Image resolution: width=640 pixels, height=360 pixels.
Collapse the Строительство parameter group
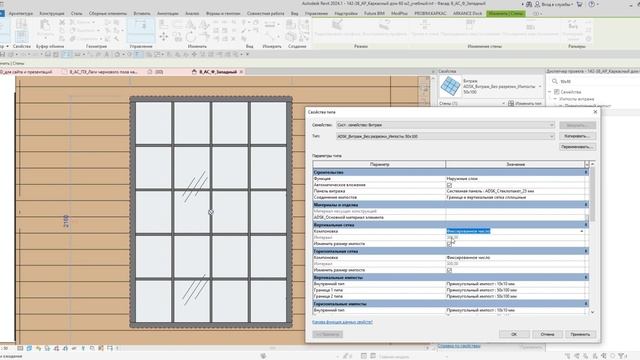586,173
